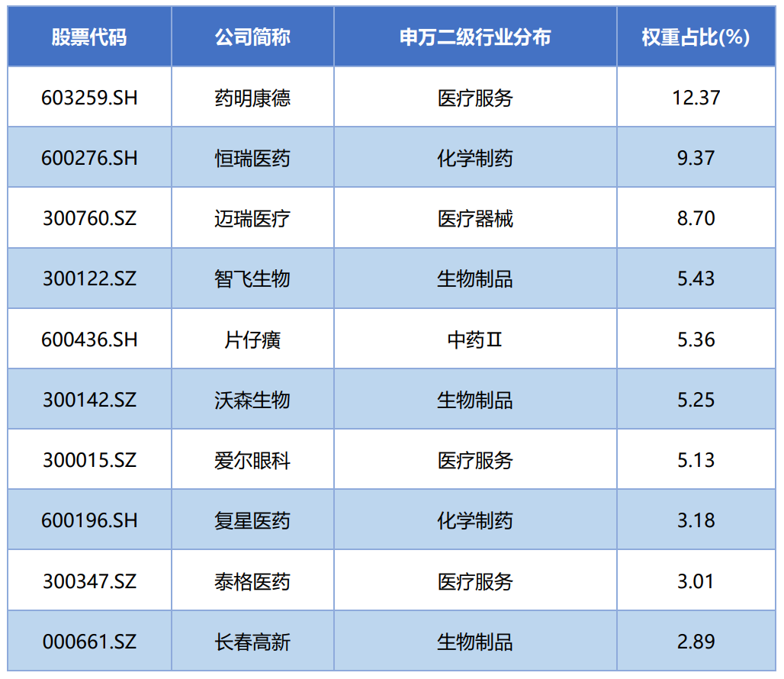Select stock code 600276.SH
This screenshot has height=679, width=784.
click(x=89, y=158)
